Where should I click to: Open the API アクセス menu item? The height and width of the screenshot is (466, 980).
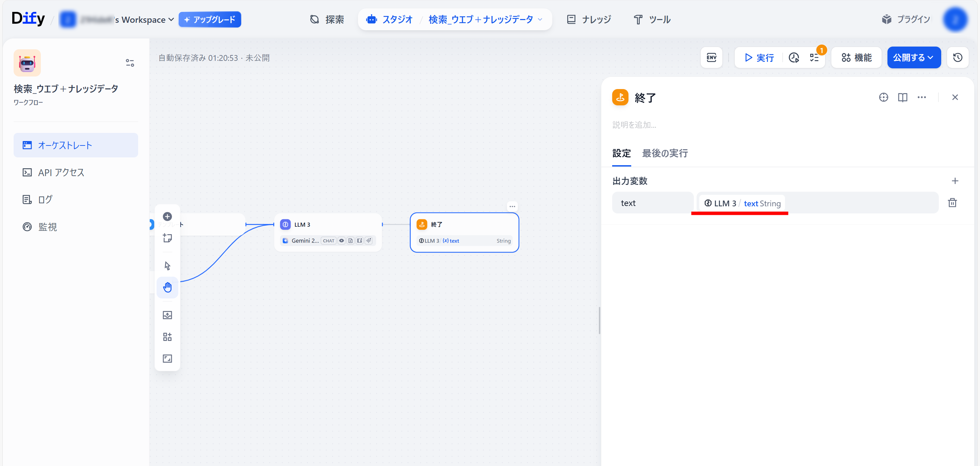pos(61,173)
